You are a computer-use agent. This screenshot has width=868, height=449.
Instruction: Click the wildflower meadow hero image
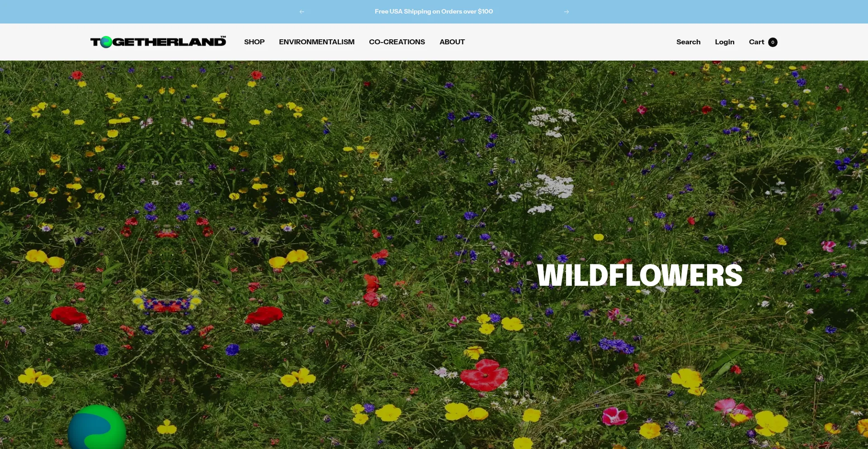434,255
